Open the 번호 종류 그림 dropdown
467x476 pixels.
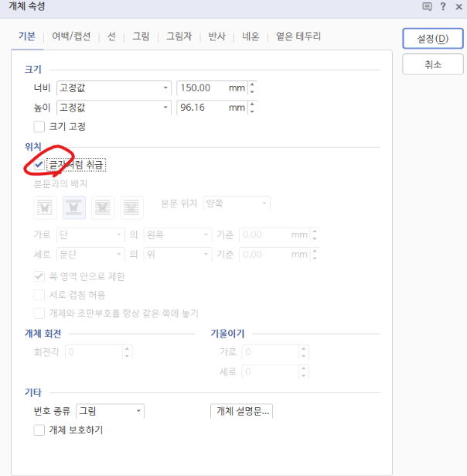pos(110,411)
